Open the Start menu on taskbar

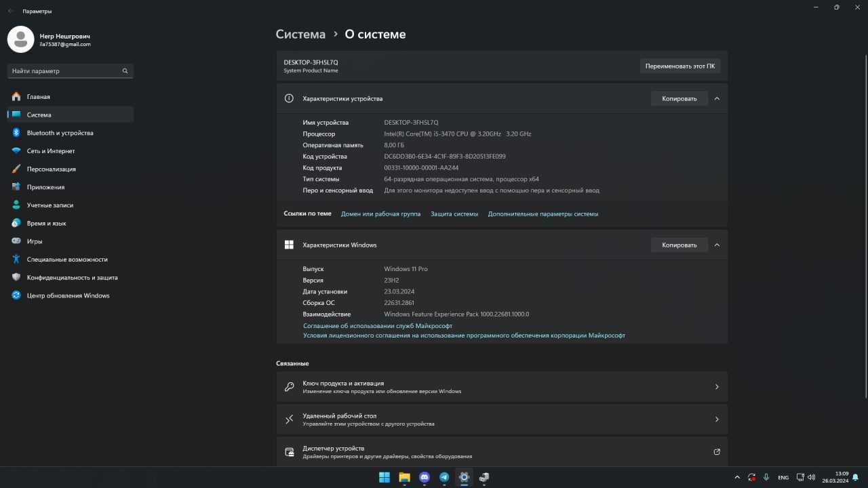point(384,477)
